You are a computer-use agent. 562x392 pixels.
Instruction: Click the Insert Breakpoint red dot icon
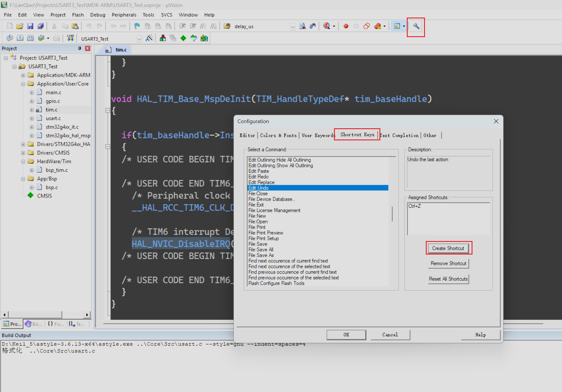346,26
